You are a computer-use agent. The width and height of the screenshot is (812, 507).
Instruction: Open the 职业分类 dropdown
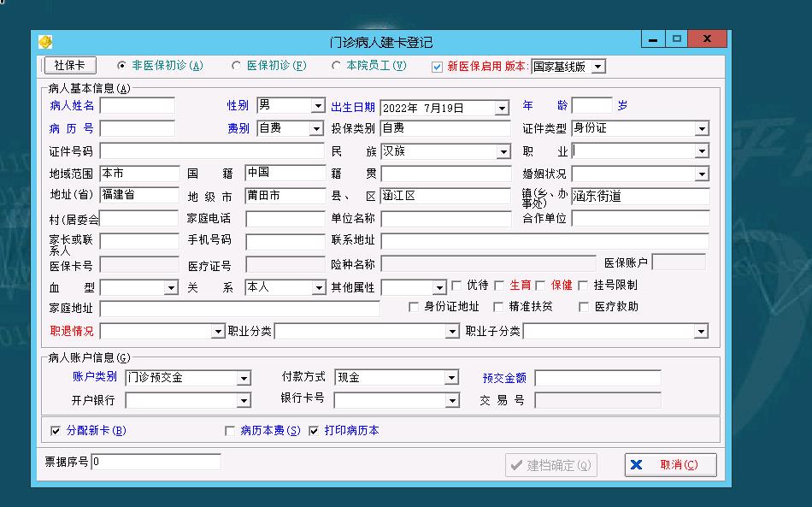[x=453, y=332]
